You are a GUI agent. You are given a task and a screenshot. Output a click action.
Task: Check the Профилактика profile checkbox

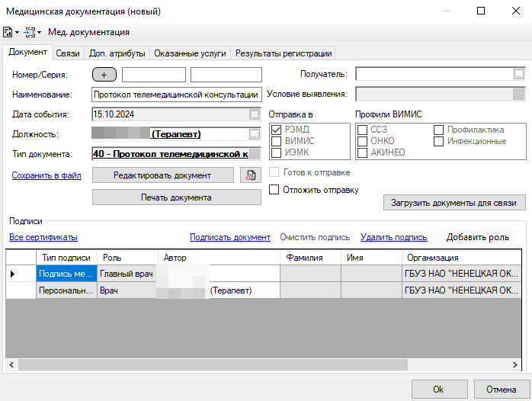438,130
